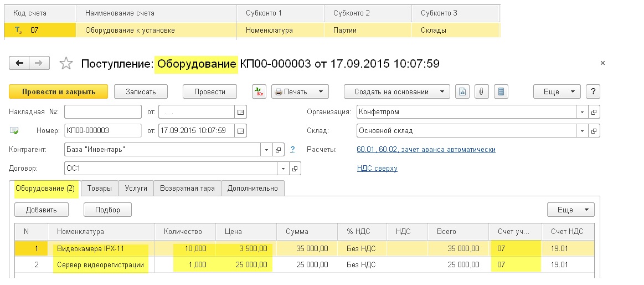The width and height of the screenshot is (644, 285).
Task: Click Провести и закрыть button
Action: point(58,91)
